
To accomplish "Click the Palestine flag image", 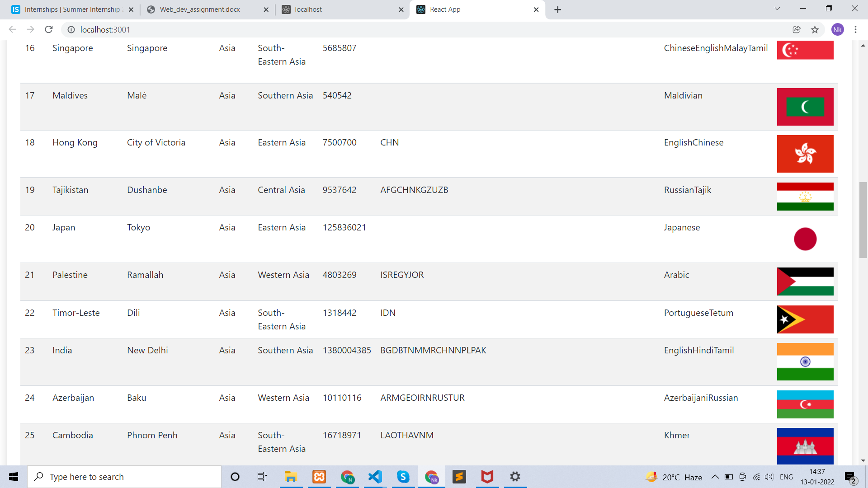I will [805, 282].
